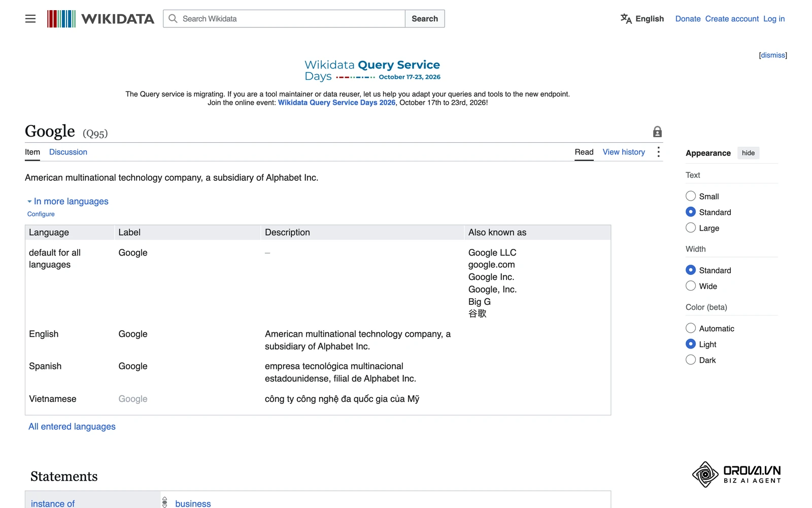Select Automatic color mode

point(691,328)
